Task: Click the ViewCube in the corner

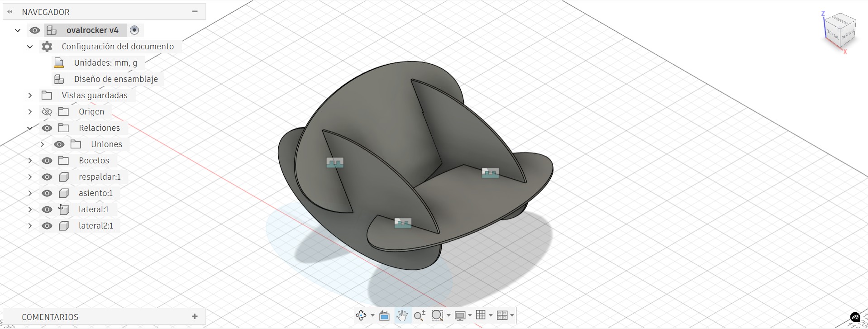Action: click(x=839, y=31)
